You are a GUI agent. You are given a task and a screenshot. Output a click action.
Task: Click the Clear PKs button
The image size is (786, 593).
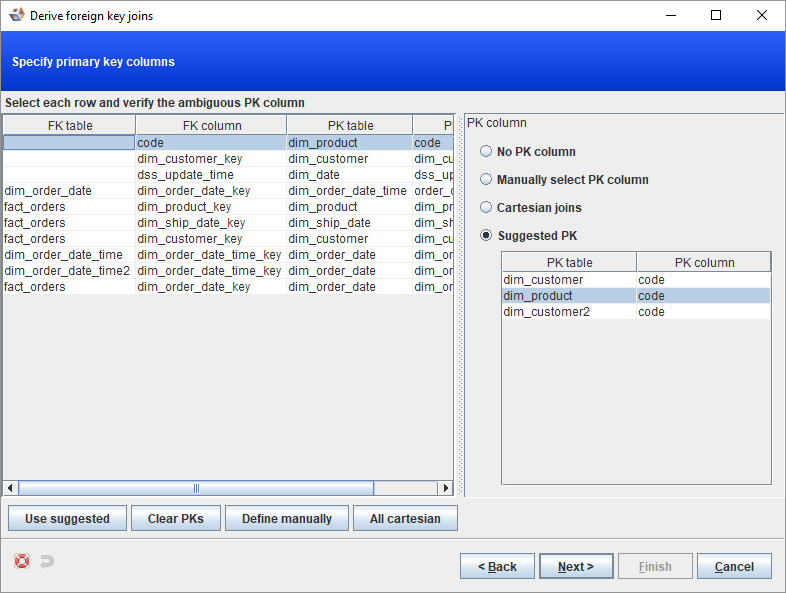pos(175,518)
